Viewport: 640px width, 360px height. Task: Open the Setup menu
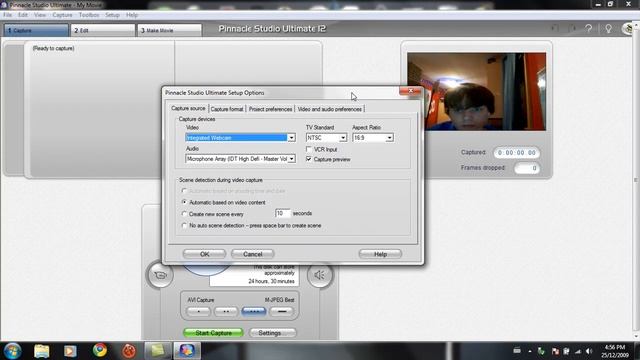pyautogui.click(x=112, y=15)
